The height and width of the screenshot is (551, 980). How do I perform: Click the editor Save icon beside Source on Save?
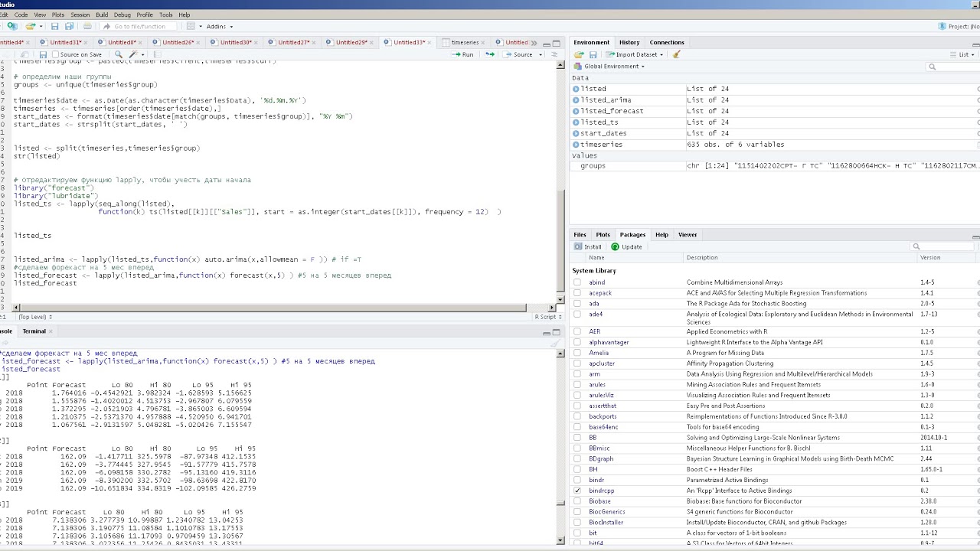pyautogui.click(x=43, y=54)
